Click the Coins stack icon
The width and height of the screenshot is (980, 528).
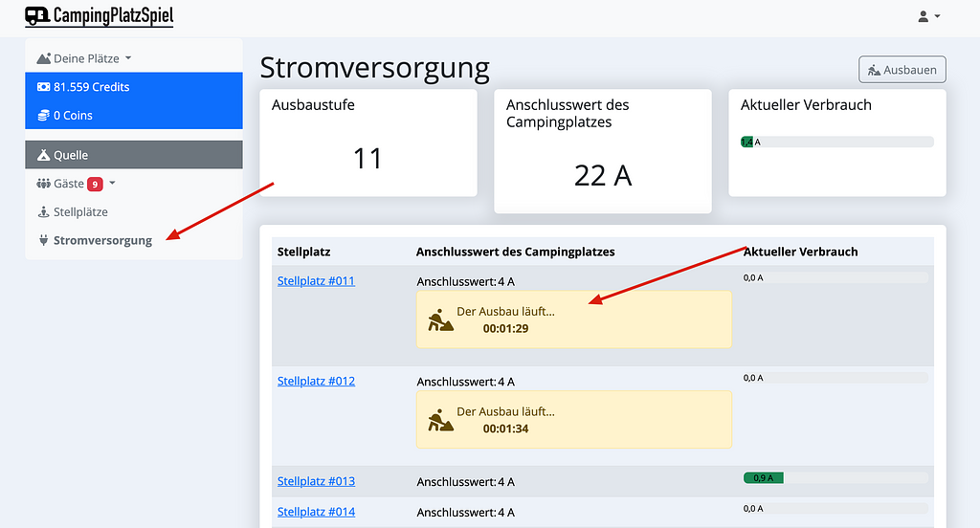(43, 116)
